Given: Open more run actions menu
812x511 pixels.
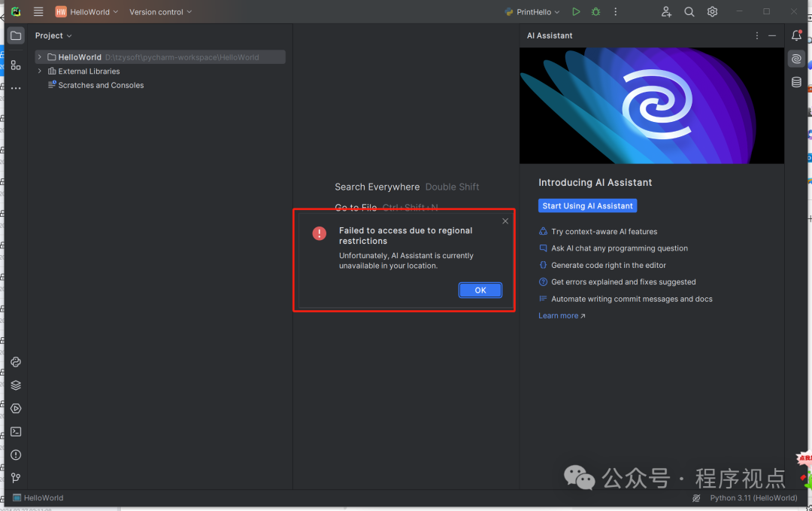Looking at the screenshot, I should point(615,11).
